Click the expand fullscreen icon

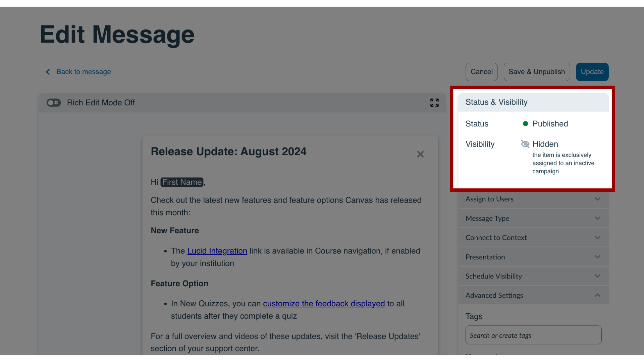pos(434,103)
